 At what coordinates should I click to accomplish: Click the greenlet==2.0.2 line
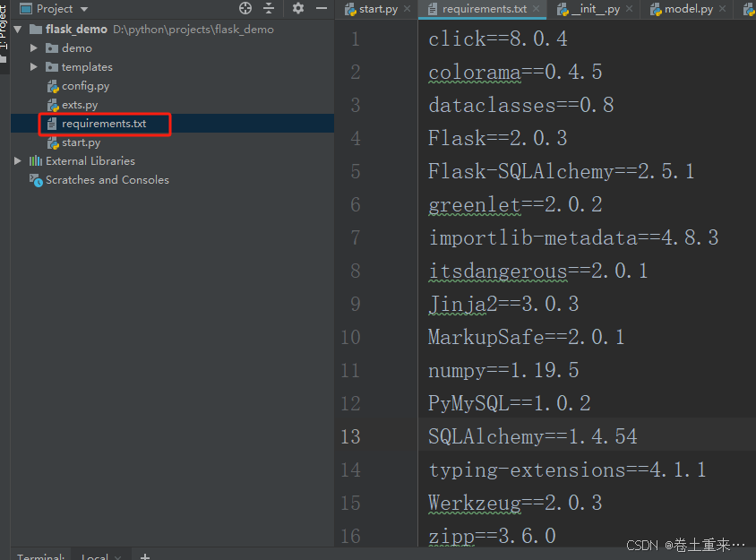tap(515, 205)
